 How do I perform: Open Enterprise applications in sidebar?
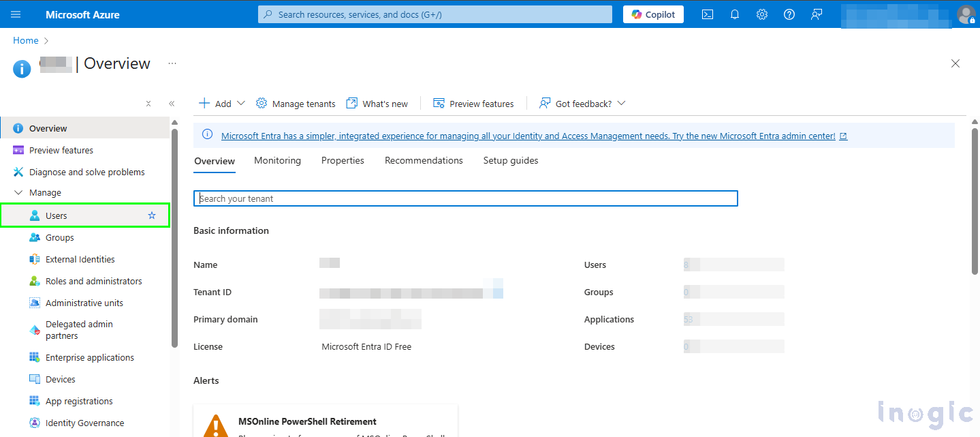coord(89,358)
